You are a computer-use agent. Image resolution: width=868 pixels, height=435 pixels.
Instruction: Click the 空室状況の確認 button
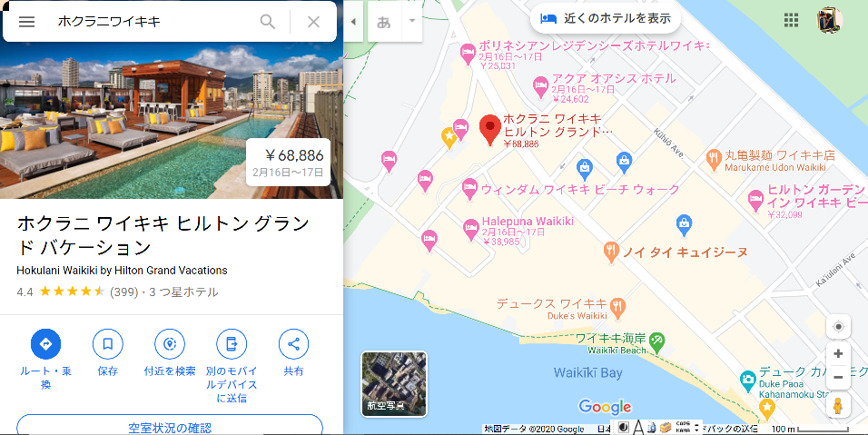170,426
